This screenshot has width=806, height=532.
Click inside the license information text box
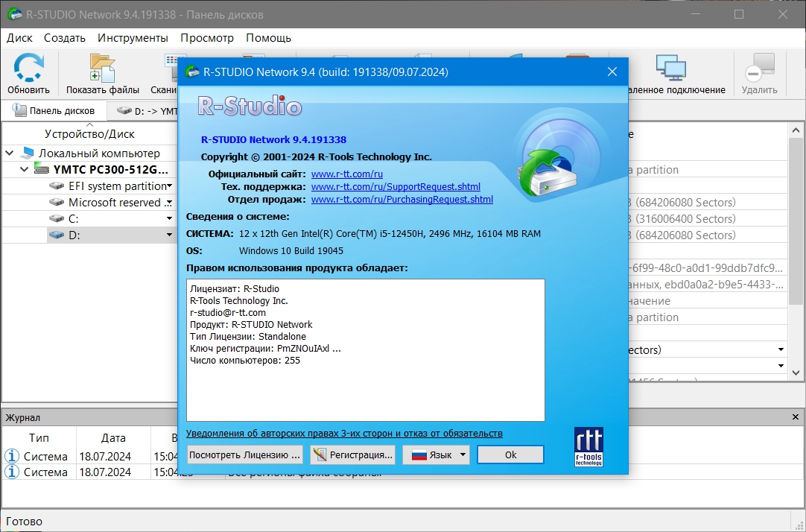366,350
